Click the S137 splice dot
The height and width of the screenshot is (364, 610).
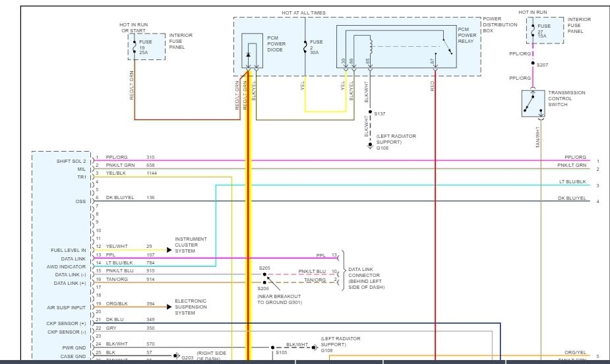pos(371,111)
